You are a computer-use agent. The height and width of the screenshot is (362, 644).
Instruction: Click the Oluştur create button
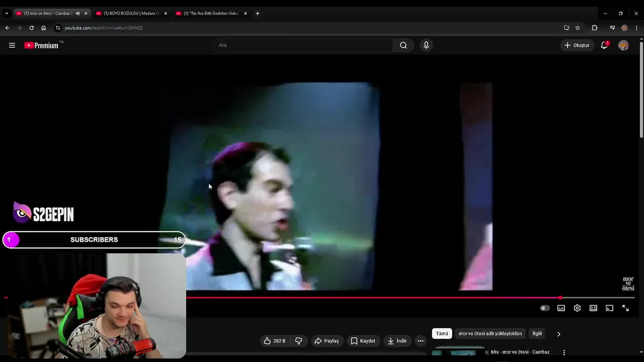click(577, 45)
